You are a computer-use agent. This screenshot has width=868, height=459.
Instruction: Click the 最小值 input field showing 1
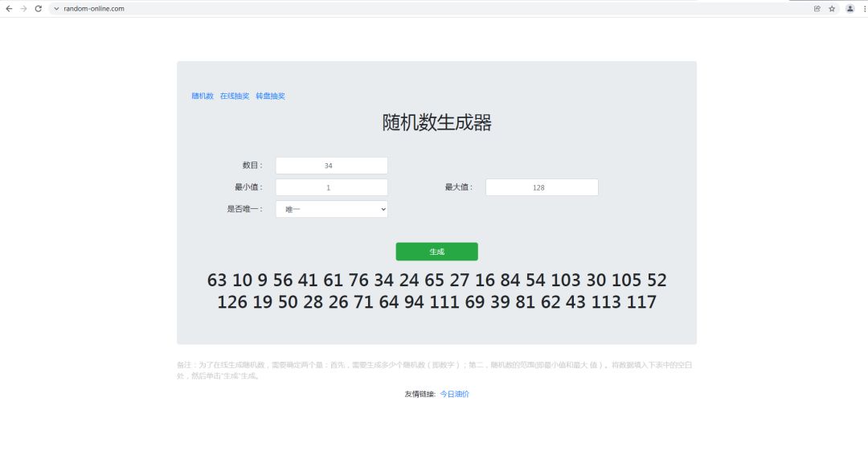click(332, 187)
